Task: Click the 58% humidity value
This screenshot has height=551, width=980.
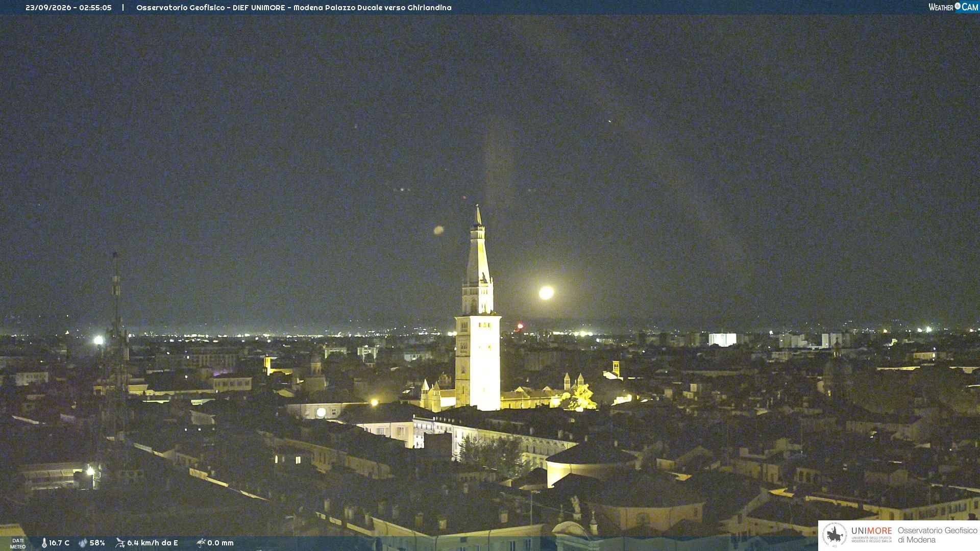Action: pos(97,543)
